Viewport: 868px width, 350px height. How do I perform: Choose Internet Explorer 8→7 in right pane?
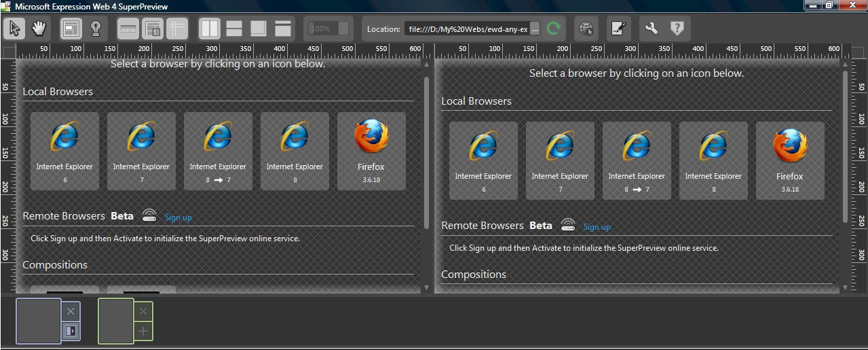[x=637, y=161]
